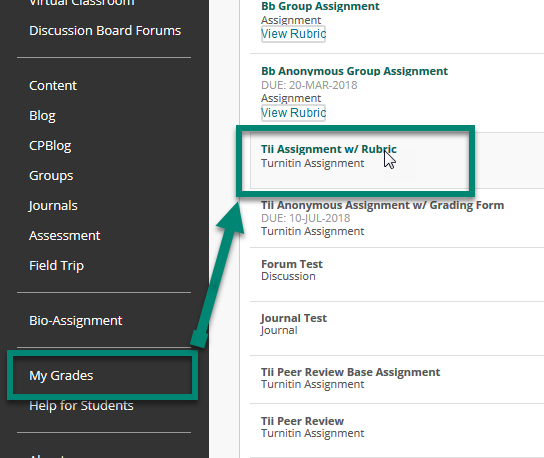Select Groups in the course menu
This screenshot has height=458, width=544.
pos(51,176)
